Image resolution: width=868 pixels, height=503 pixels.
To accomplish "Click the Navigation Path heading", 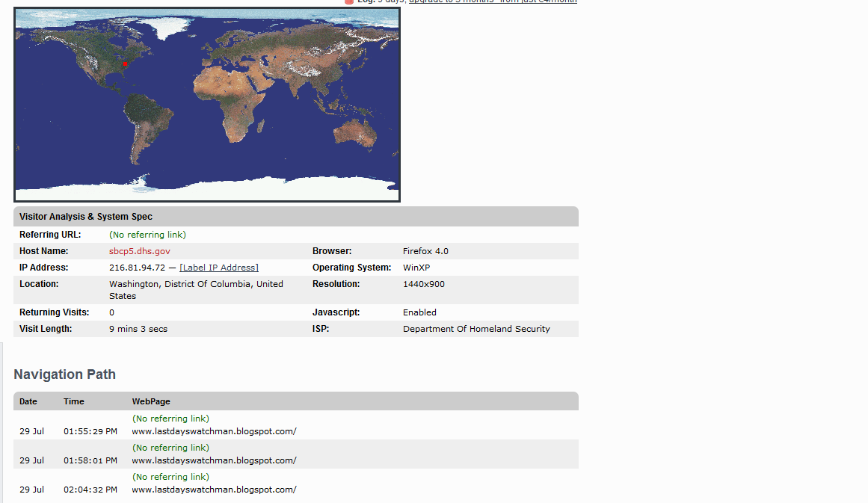I will [x=65, y=374].
